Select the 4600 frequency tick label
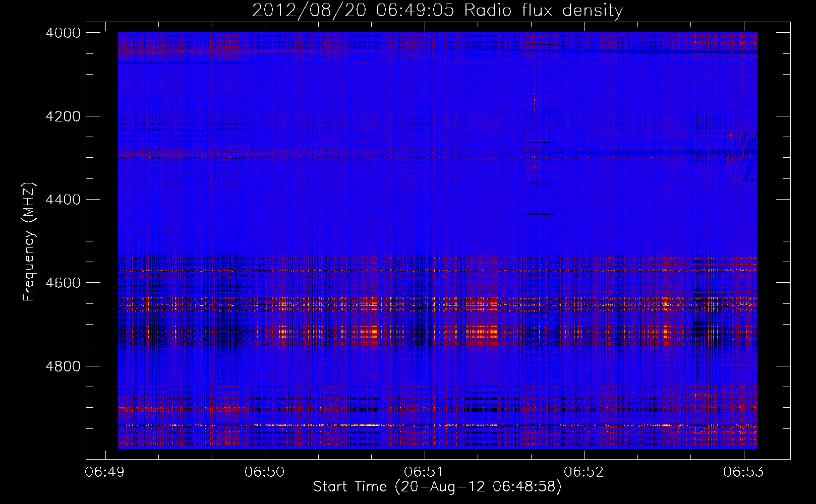816x504 pixels. click(x=63, y=283)
